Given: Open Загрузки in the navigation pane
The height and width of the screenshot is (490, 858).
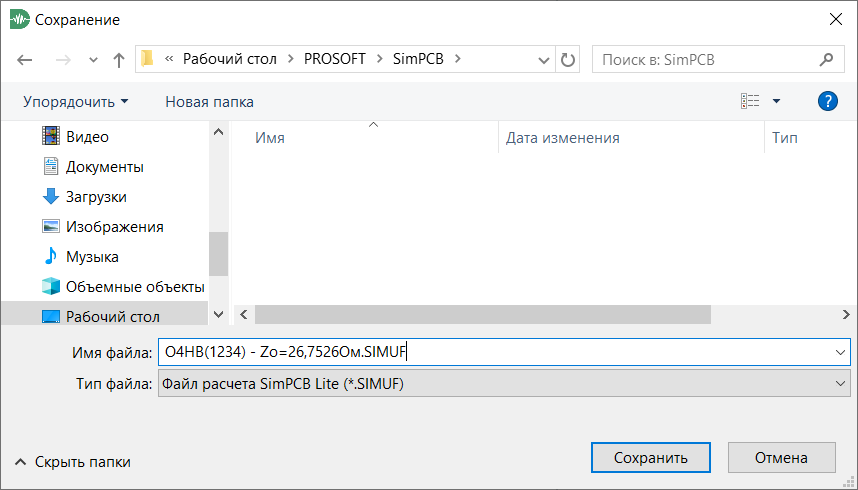Looking at the screenshot, I should [96, 197].
